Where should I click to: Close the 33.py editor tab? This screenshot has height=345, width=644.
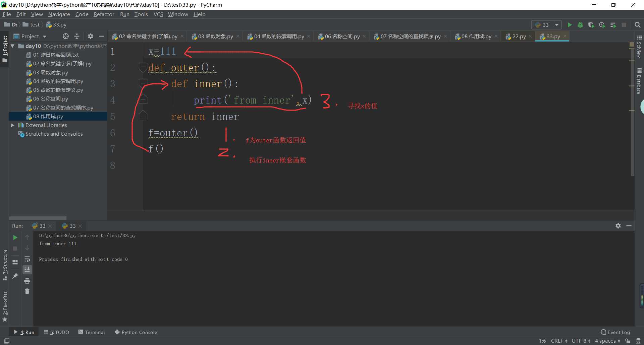(x=565, y=36)
